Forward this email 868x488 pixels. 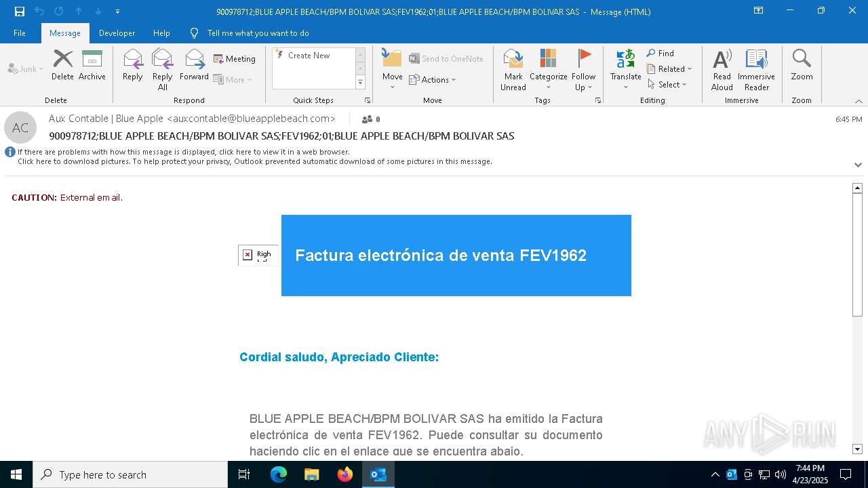pyautogui.click(x=194, y=65)
